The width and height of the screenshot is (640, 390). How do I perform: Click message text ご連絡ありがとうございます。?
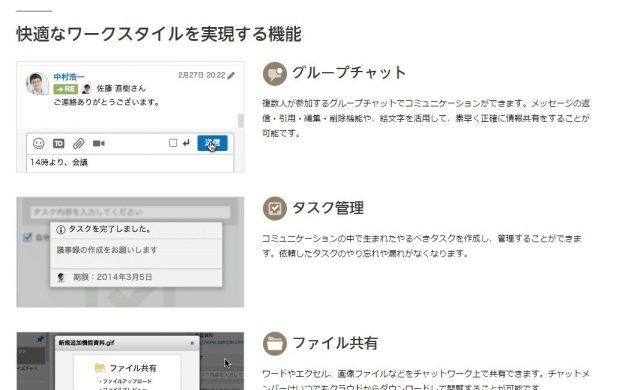[x=107, y=102]
